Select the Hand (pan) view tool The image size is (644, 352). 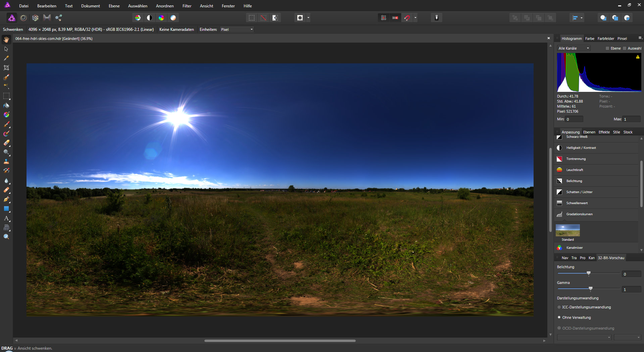(x=6, y=40)
